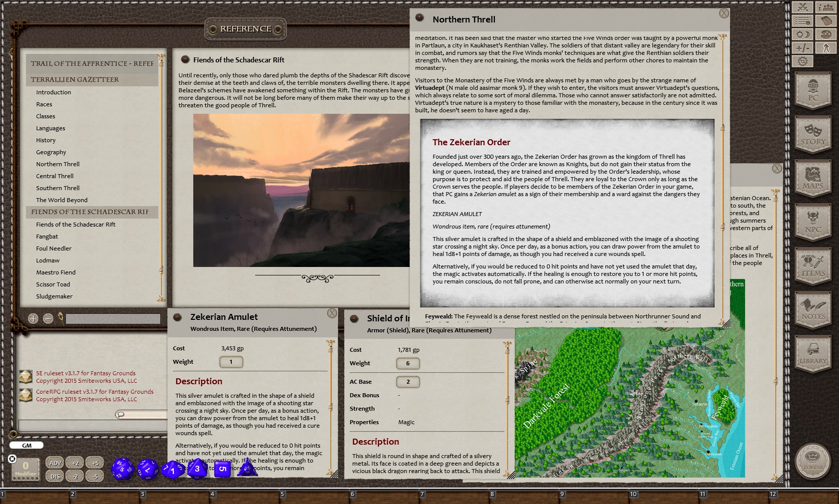Click the +5 modifier button
The height and width of the screenshot is (504, 839).
coord(95,463)
